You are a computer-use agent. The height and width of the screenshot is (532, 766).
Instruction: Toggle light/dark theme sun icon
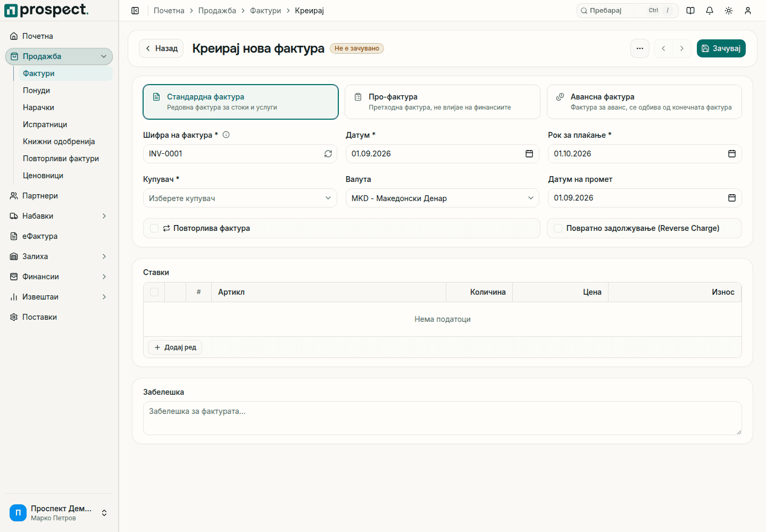pyautogui.click(x=729, y=11)
